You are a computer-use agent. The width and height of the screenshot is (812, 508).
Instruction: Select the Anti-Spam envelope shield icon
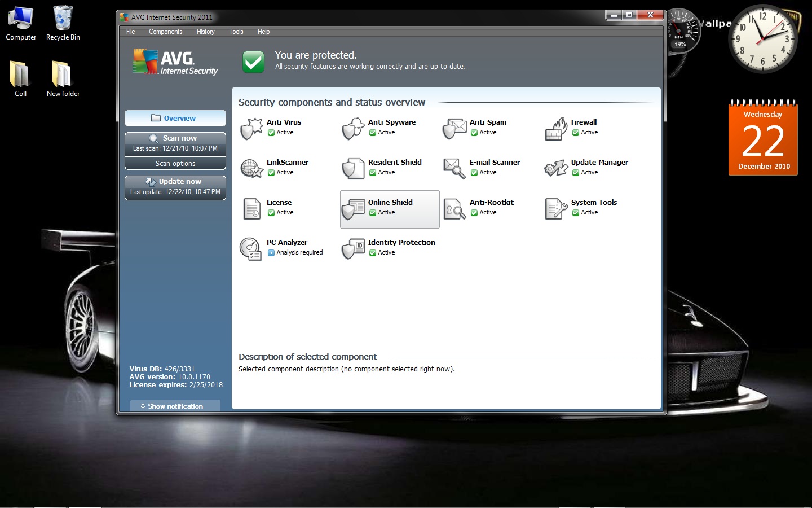coord(454,129)
